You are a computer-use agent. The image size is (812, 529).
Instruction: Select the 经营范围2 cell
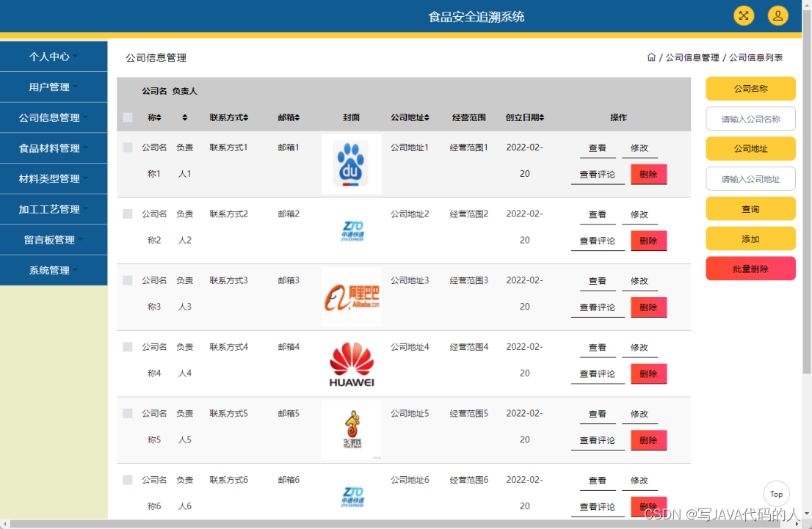[468, 214]
